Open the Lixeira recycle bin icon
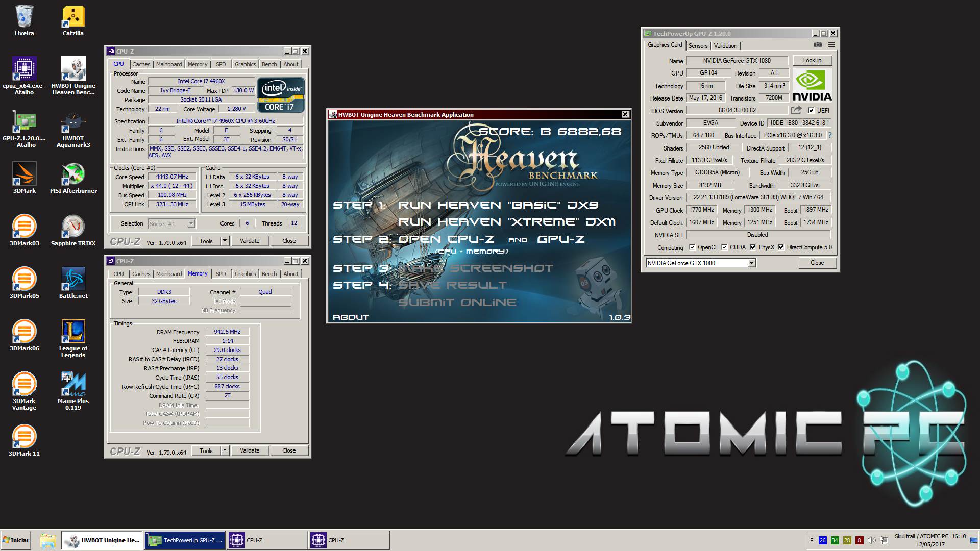 (x=24, y=20)
